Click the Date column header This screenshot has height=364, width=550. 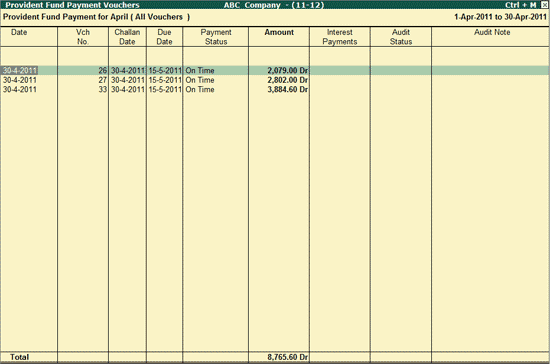19,32
